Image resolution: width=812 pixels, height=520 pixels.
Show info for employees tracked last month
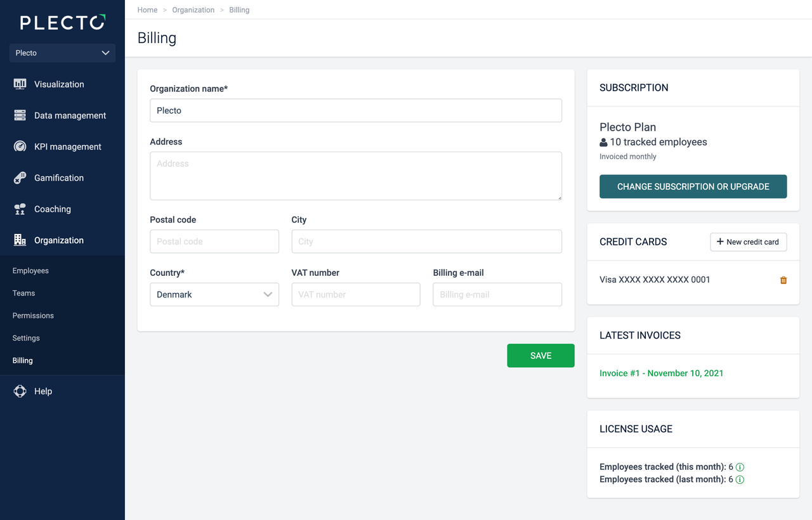[x=740, y=480]
